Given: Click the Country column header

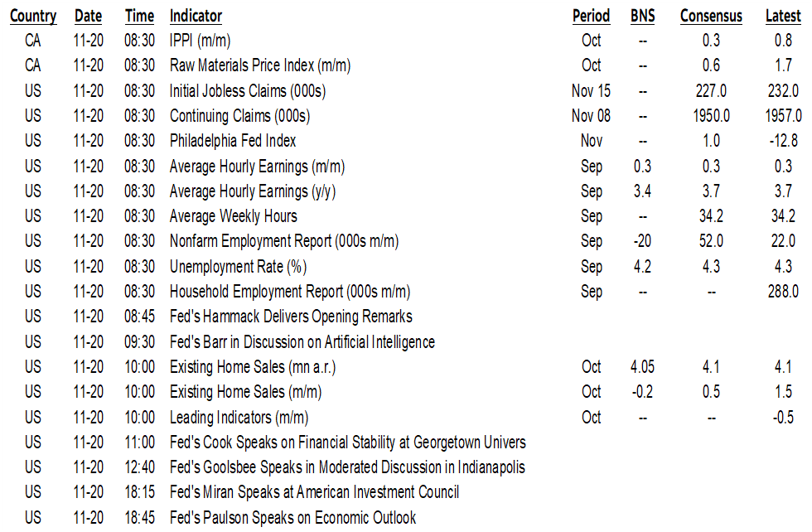Looking at the screenshot, I should [x=33, y=16].
